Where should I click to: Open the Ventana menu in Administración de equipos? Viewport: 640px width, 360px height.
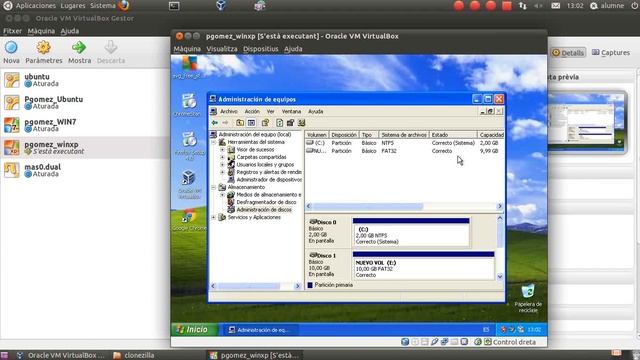(x=291, y=111)
